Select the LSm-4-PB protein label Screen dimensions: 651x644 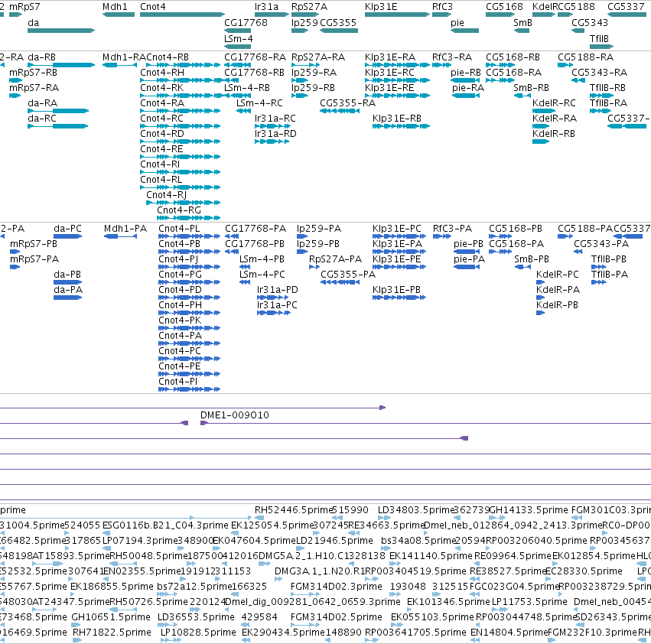point(262,259)
